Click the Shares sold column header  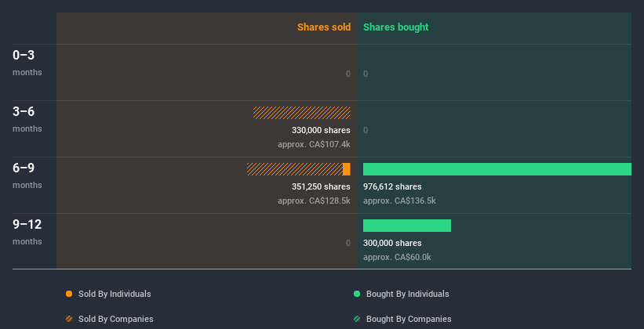pos(324,27)
